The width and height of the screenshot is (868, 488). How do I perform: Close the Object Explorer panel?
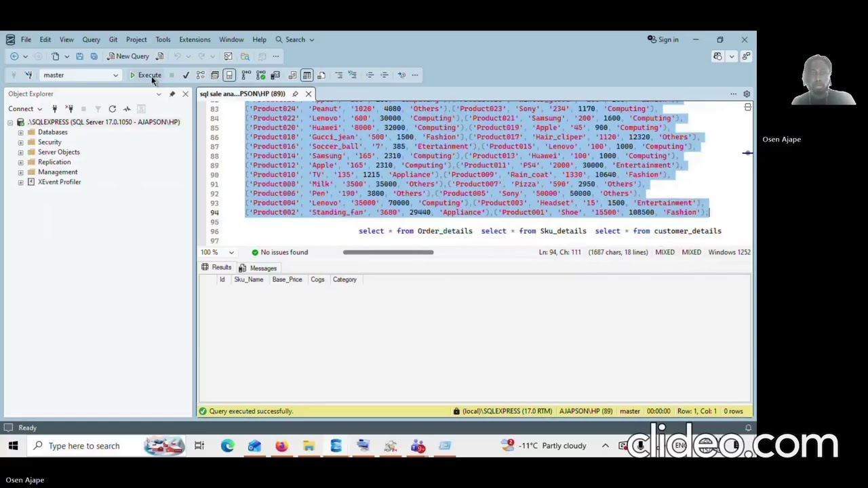coord(185,94)
